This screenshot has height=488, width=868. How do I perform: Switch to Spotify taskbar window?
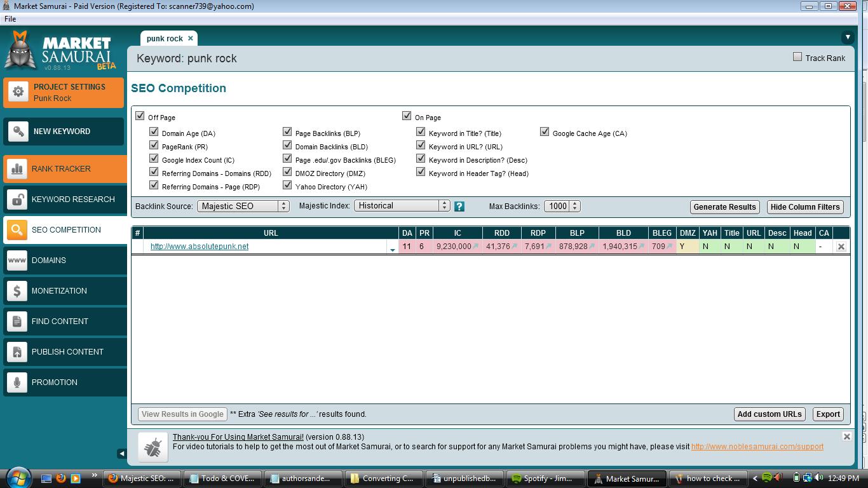[546, 478]
